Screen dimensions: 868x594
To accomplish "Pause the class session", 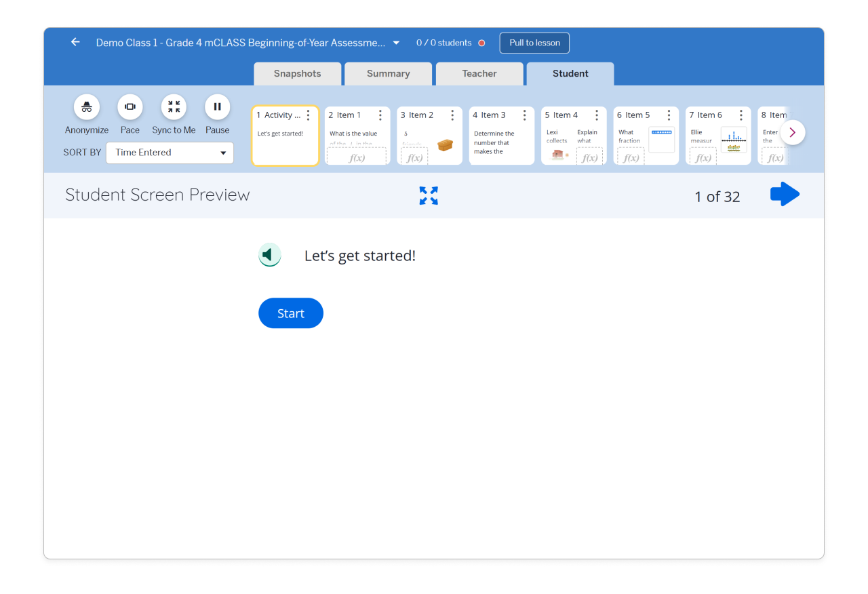I will [x=217, y=106].
